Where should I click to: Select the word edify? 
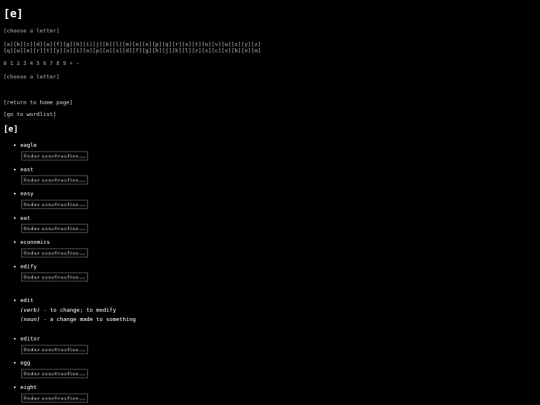[x=28, y=267]
